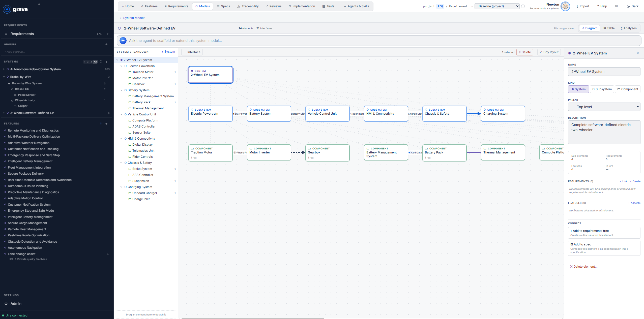Click the grava logo icon

(x=7, y=9)
